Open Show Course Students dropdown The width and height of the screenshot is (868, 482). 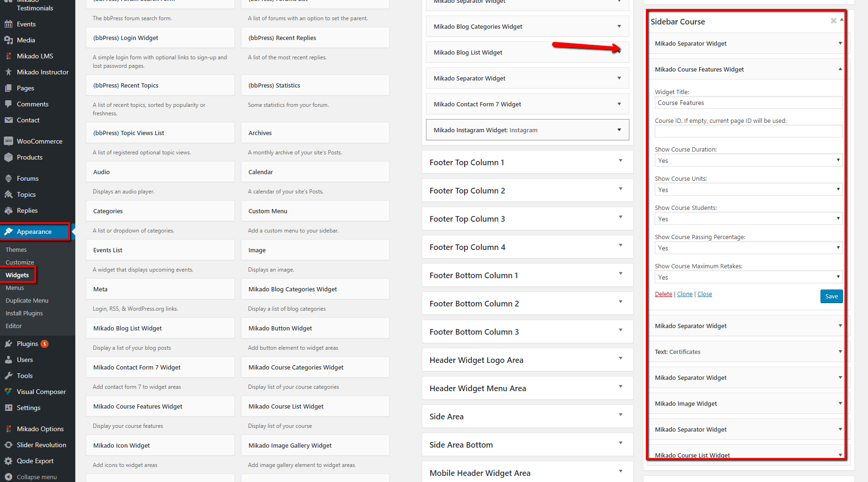[748, 219]
